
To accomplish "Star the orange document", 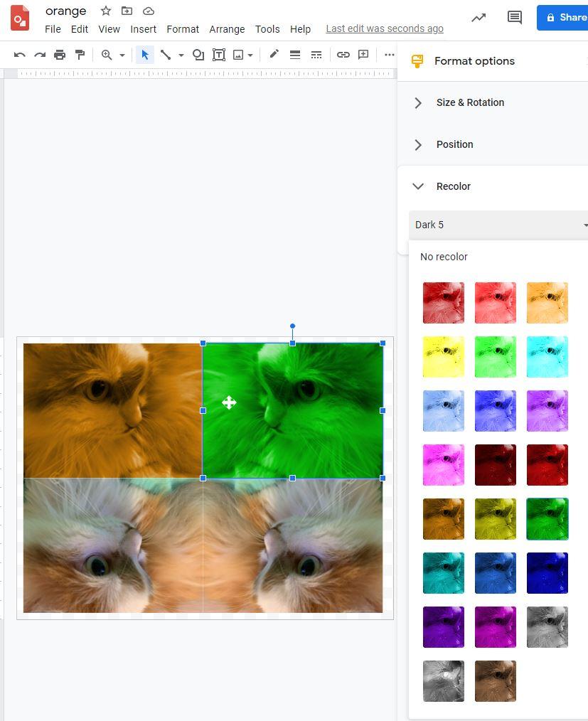I will coord(106,11).
